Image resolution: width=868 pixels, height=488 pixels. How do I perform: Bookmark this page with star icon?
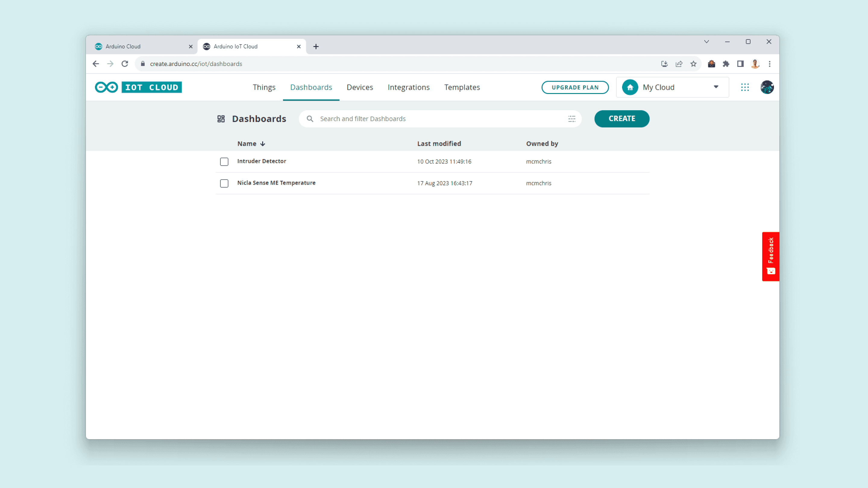693,64
